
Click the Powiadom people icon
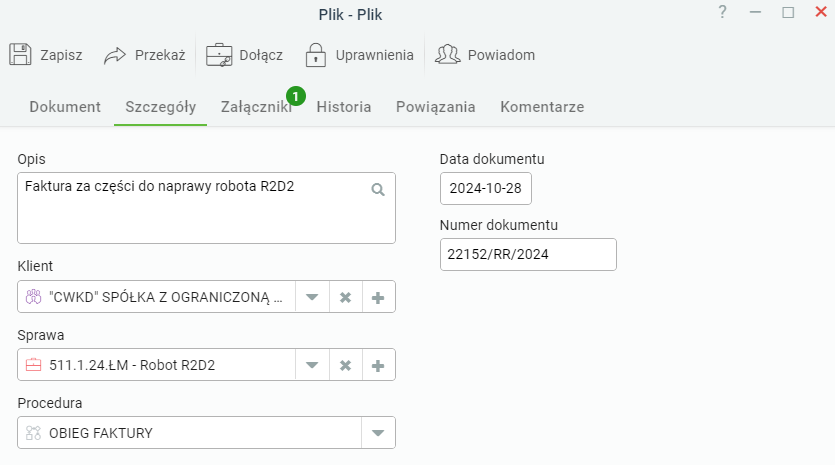point(447,54)
